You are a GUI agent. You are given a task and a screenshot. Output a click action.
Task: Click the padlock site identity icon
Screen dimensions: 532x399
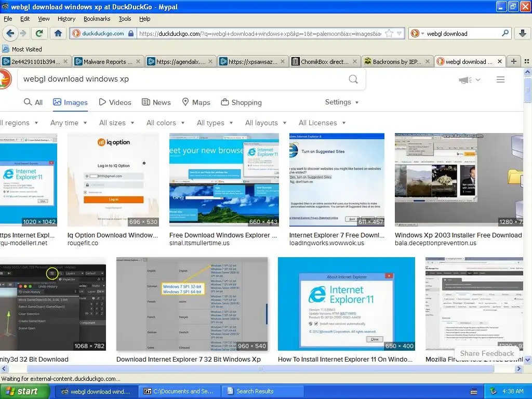click(x=130, y=34)
